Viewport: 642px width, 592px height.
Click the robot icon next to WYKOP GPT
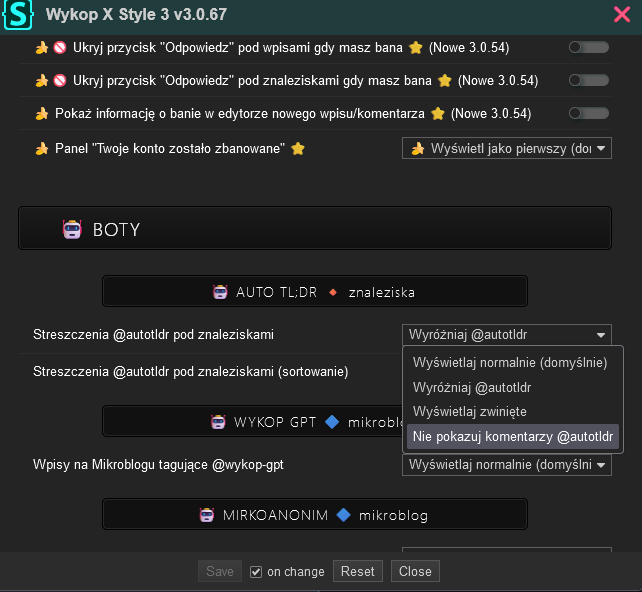point(218,422)
